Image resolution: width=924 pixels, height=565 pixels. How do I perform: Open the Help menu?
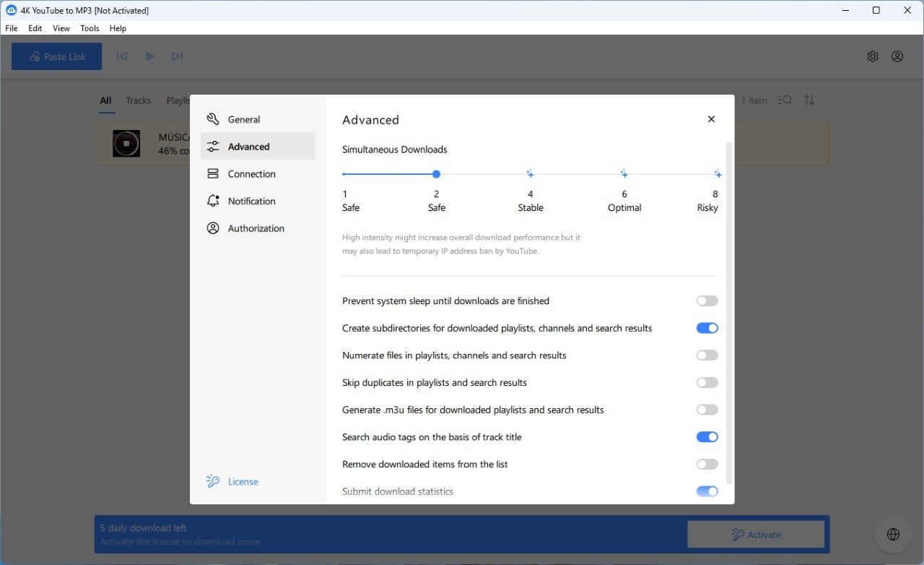[x=118, y=28]
